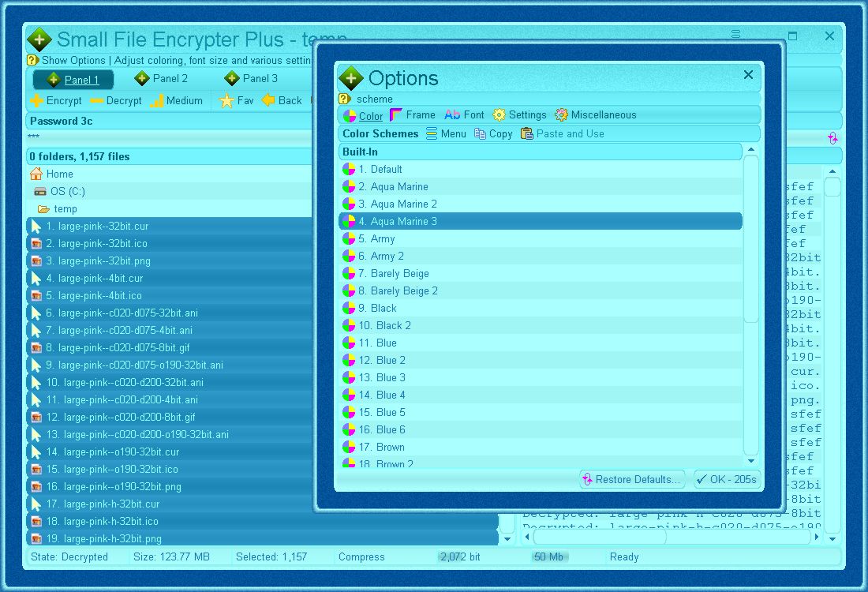Screen dimensions: 868x592
Task: Switch to Panel 2 in main window
Action: (161, 79)
